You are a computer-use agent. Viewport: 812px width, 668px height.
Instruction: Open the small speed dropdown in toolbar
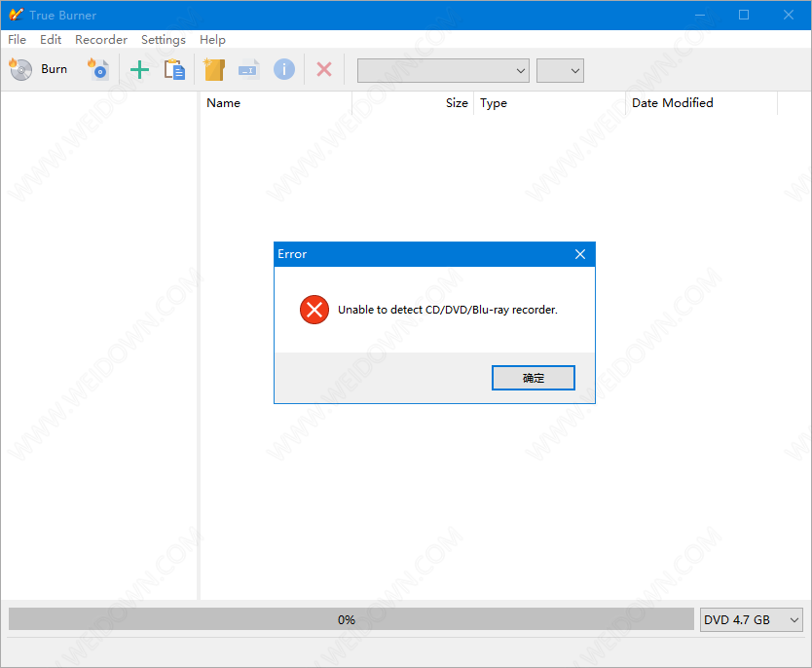click(x=560, y=70)
